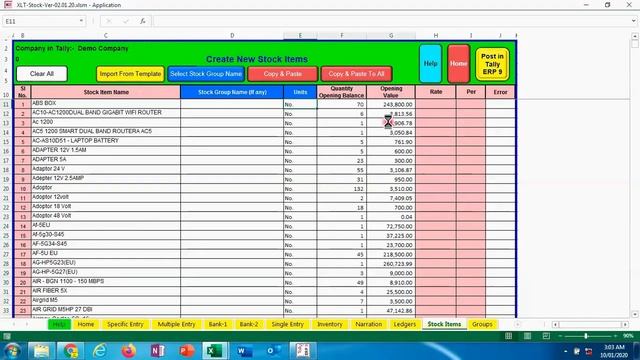Zoom in with the plus button
The image size is (640, 360).
(616, 336)
